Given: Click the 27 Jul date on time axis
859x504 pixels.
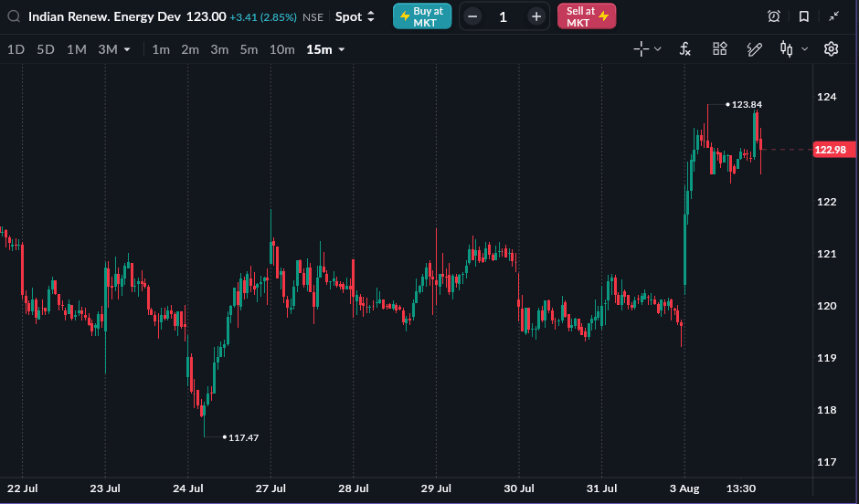Looking at the screenshot, I should pyautogui.click(x=270, y=488).
